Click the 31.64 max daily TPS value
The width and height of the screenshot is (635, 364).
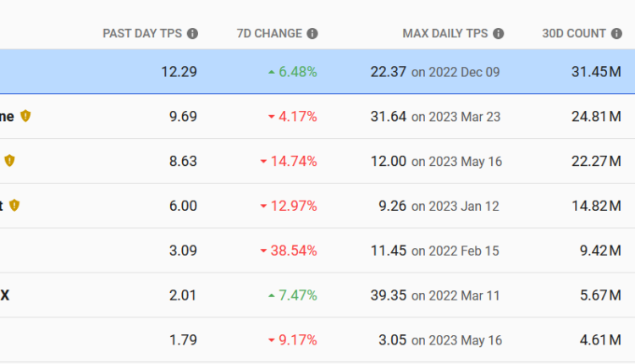[388, 117]
